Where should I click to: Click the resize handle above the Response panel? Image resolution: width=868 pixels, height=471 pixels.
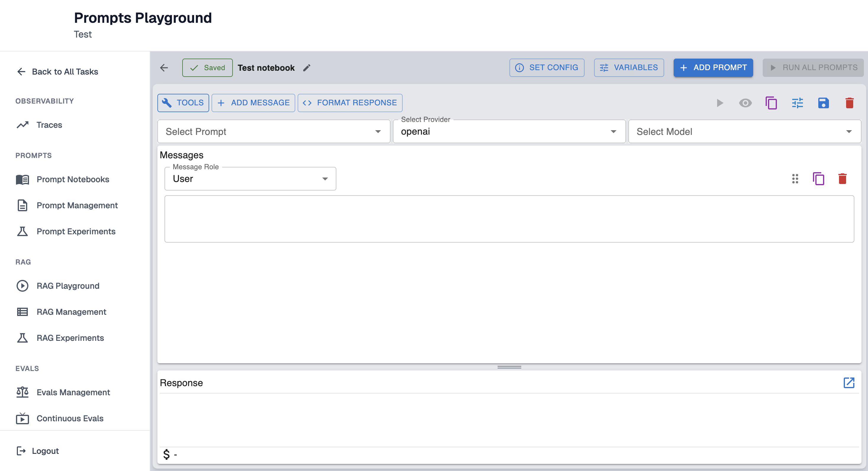pyautogui.click(x=509, y=367)
